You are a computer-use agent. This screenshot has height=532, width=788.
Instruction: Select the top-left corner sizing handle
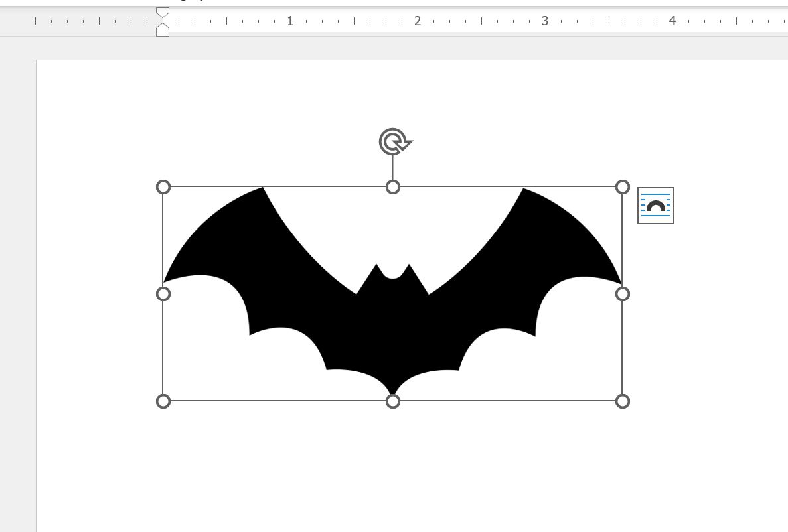point(163,187)
